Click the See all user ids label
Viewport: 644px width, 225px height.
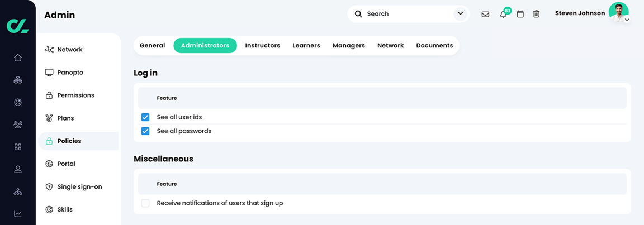(179, 117)
